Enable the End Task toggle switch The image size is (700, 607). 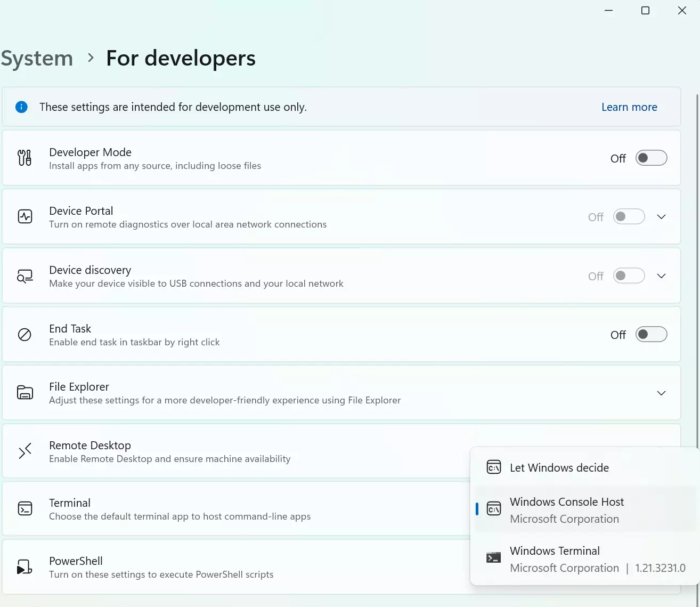coord(651,335)
